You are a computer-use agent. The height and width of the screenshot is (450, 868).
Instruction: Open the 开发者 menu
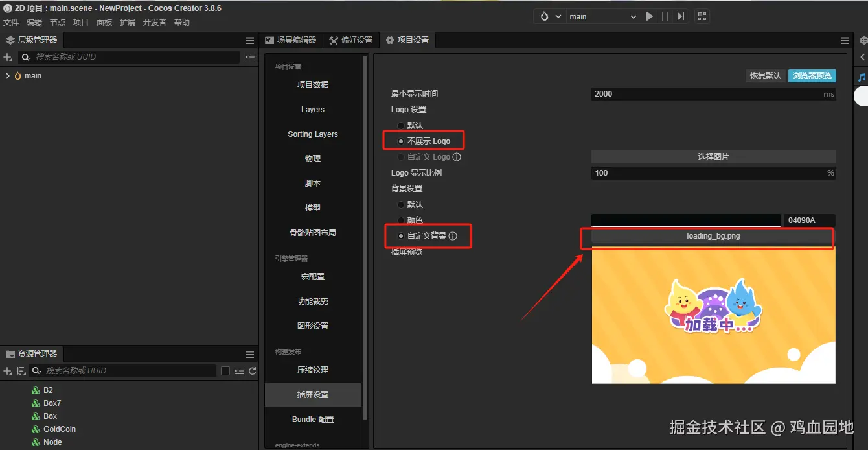pyautogui.click(x=155, y=23)
